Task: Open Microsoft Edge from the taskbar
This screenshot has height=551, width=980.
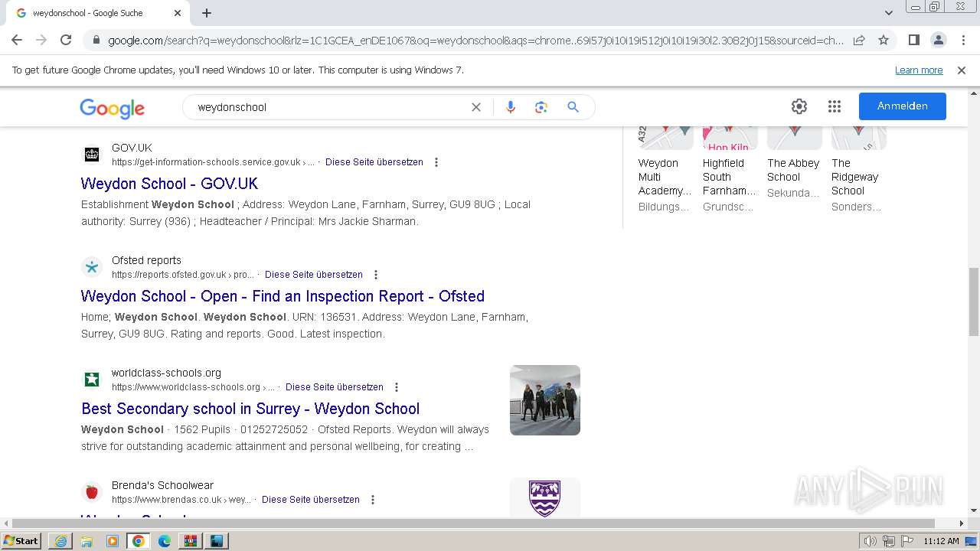Action: [x=165, y=541]
